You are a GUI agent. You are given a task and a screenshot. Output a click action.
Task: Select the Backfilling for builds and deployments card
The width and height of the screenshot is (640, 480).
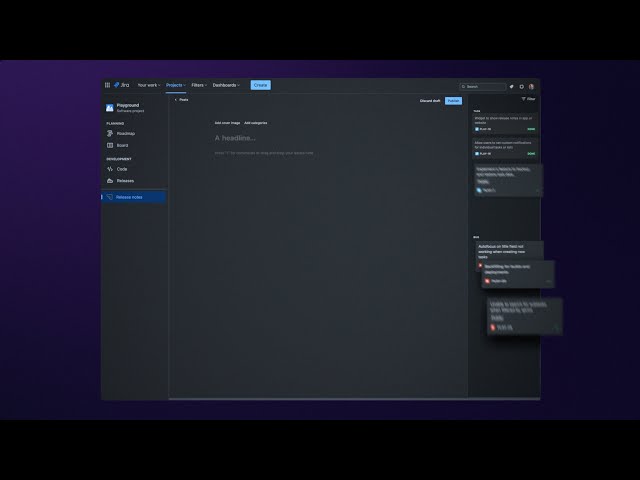click(518, 274)
